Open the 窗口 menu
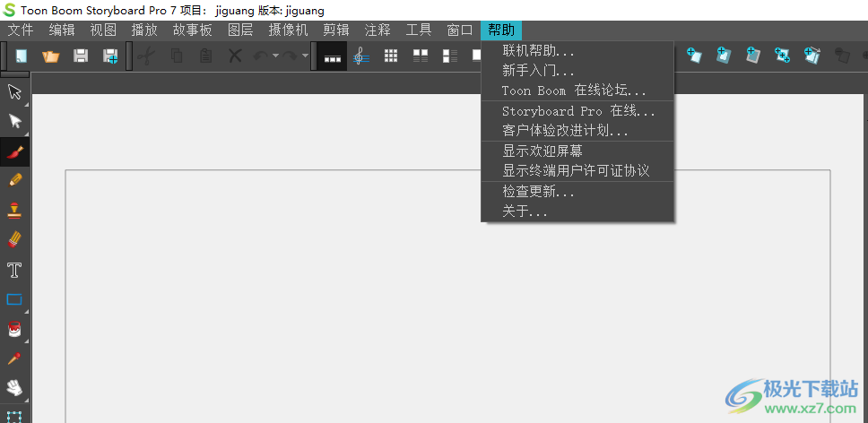Image resolution: width=868 pixels, height=423 pixels. pos(460,30)
